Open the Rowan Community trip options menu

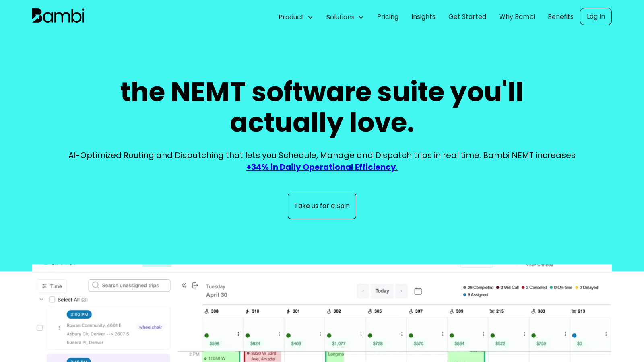[x=59, y=328]
